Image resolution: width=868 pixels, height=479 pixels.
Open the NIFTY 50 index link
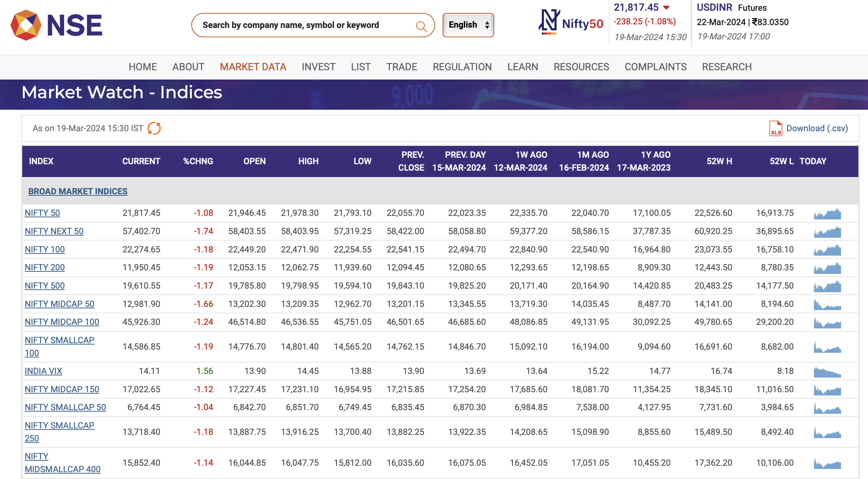click(x=42, y=213)
